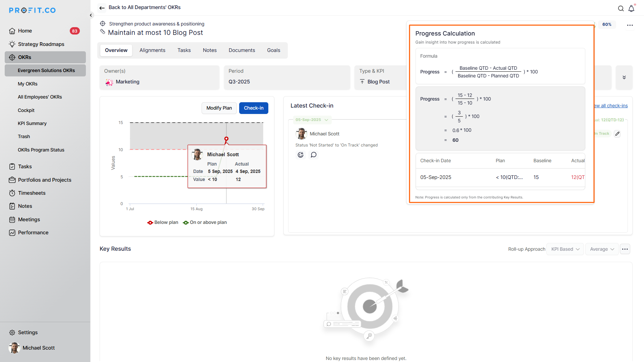Open Key Results three-dot options button

tap(625, 249)
